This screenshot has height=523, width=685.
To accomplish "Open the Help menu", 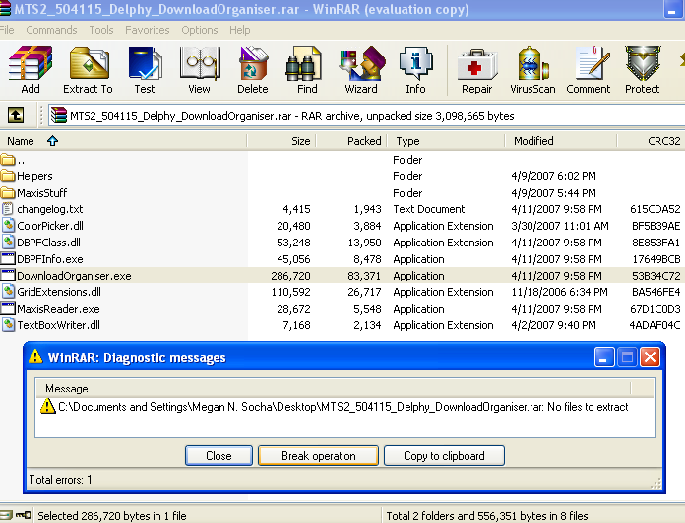I will (x=239, y=30).
